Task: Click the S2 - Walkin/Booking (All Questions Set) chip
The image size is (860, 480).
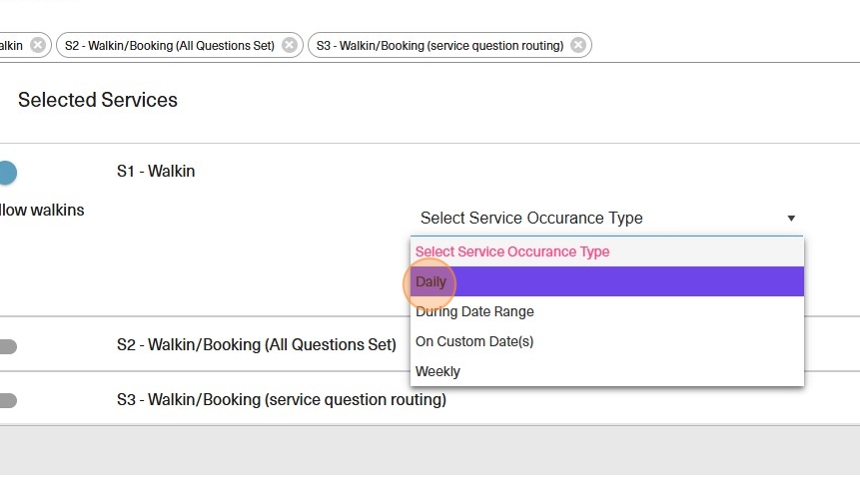Action: 169,45
